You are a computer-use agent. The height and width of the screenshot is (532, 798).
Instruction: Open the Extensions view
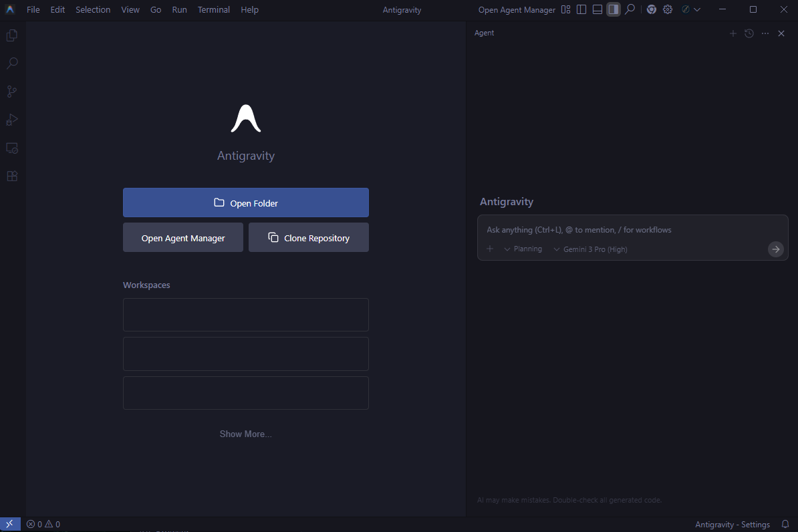(x=12, y=176)
